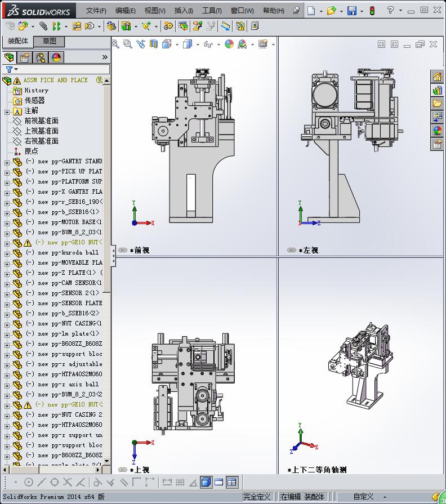The width and height of the screenshot is (446, 504).
Task: Expand the manager panel tabs chevron
Action: (105, 57)
